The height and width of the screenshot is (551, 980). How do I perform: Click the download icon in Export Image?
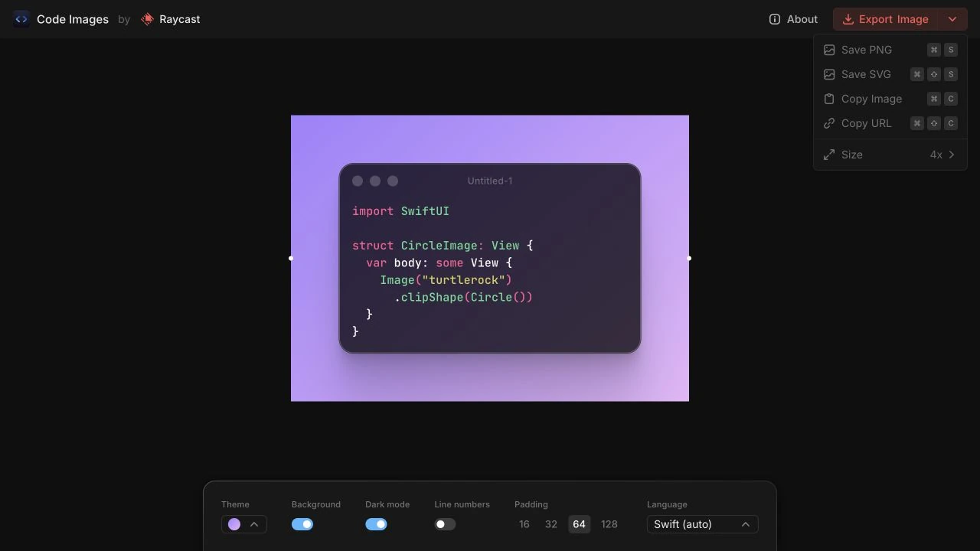(848, 19)
